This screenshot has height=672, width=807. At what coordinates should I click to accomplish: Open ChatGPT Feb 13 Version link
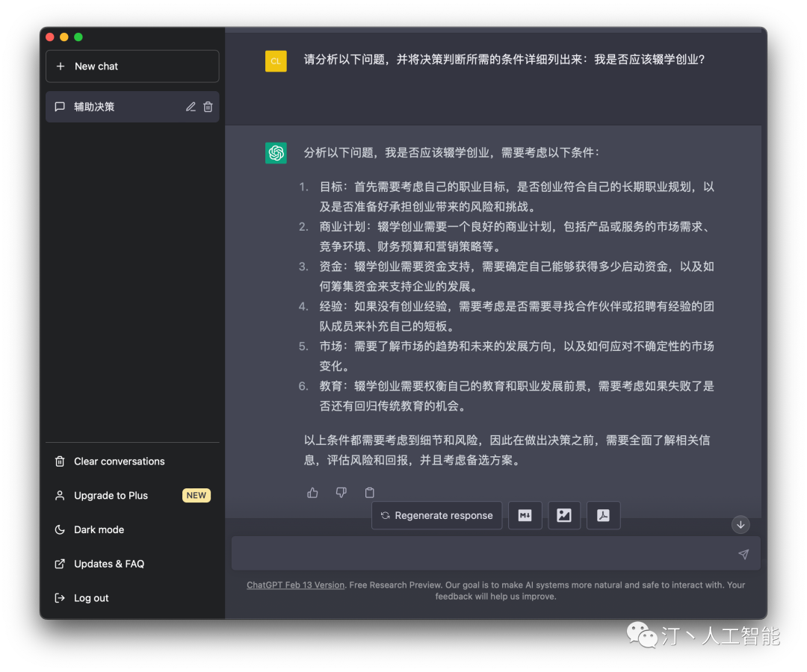[x=295, y=585]
